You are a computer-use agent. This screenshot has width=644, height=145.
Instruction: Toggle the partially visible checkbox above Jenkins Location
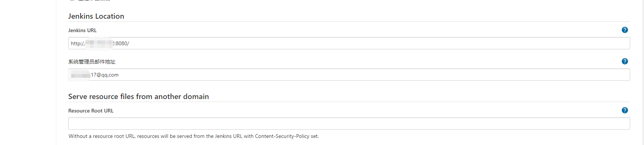tap(72, 1)
